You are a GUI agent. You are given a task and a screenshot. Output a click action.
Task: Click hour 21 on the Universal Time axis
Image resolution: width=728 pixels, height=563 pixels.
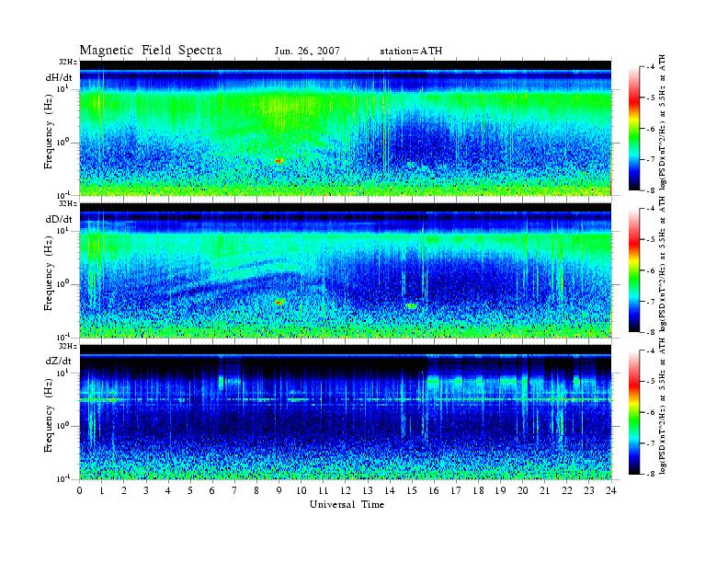coord(544,490)
